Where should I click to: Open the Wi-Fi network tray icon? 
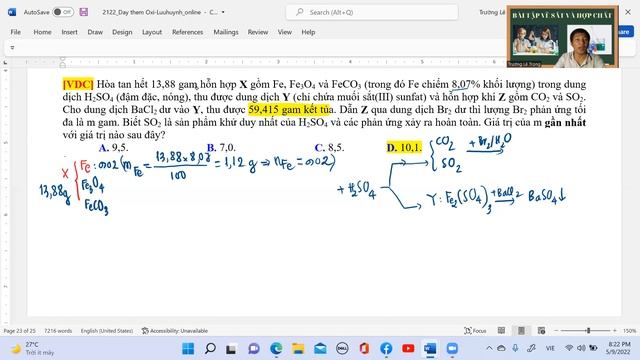569,348
